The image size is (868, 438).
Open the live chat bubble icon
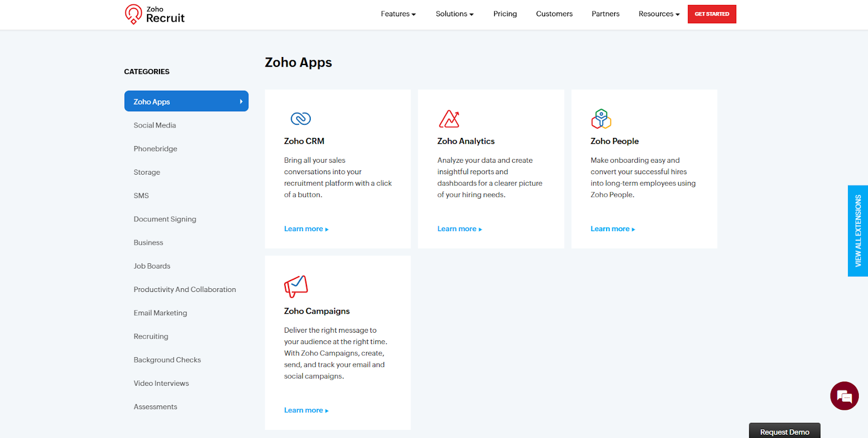[x=844, y=396]
